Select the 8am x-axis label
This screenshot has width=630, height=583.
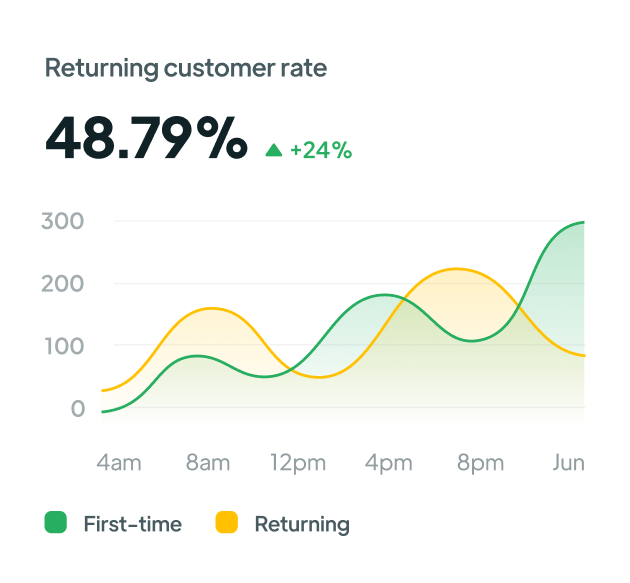click(x=208, y=462)
